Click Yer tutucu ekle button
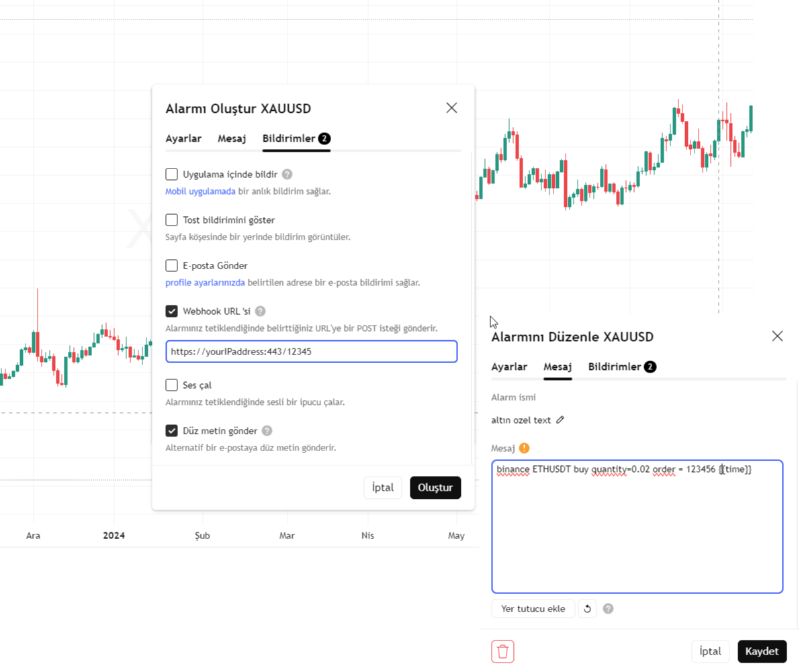The image size is (800, 672). tap(533, 609)
